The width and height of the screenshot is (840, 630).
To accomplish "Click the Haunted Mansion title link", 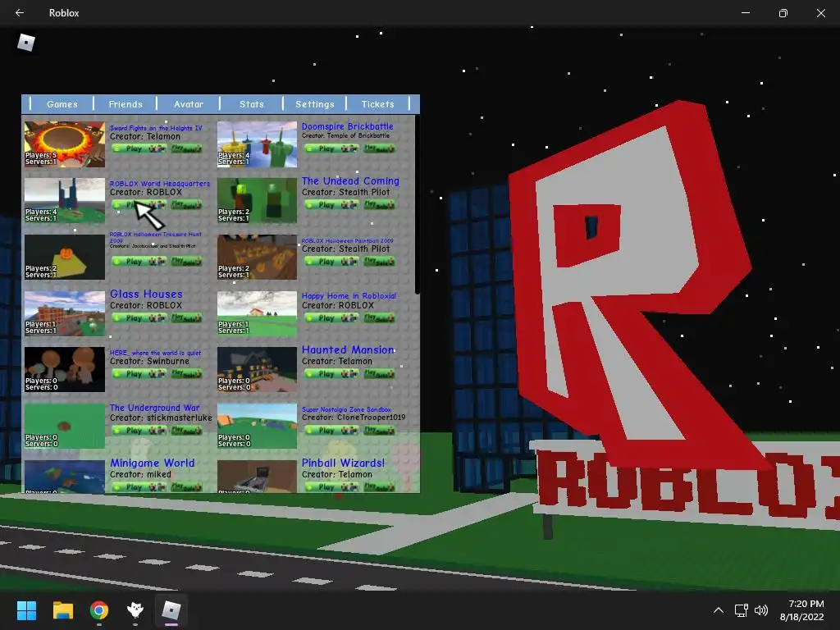I will click(348, 349).
